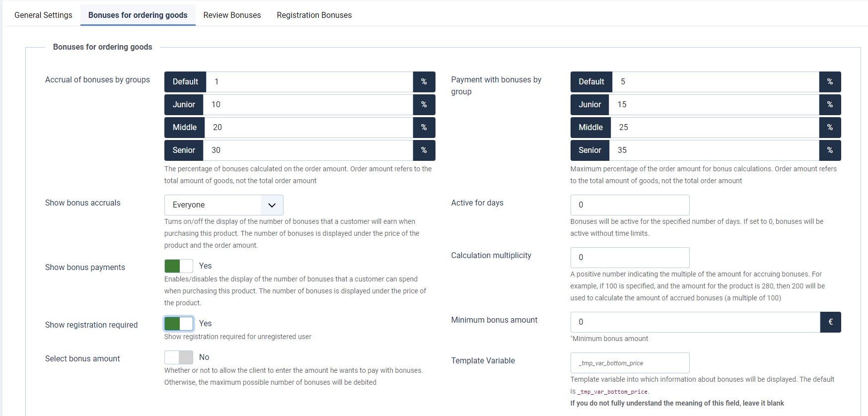Turn off Show registration required toggle
The image size is (868, 416).
pyautogui.click(x=179, y=324)
